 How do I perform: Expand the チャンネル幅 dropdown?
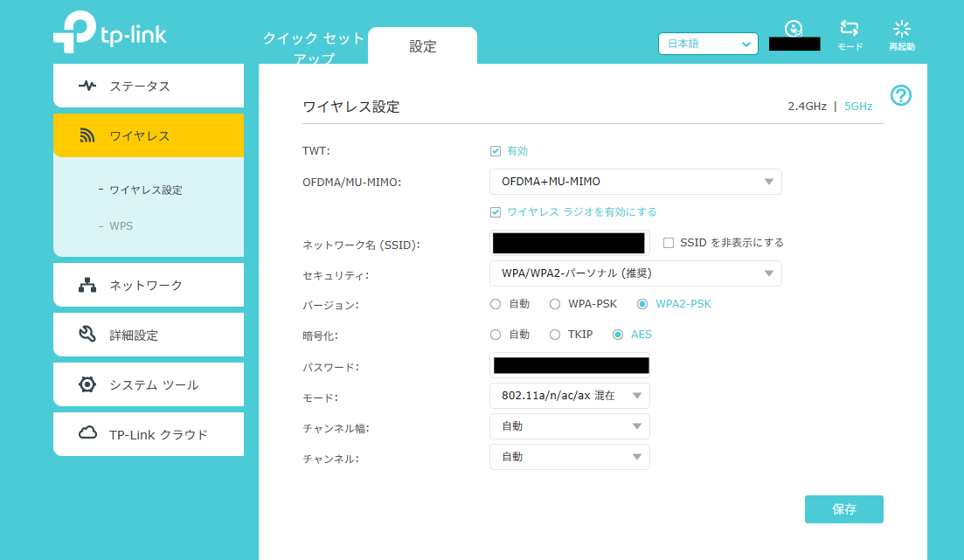coord(569,426)
